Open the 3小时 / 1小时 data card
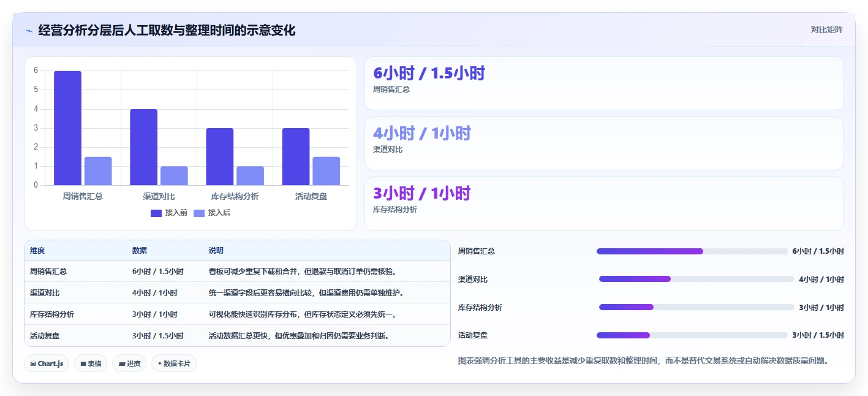 tap(604, 204)
